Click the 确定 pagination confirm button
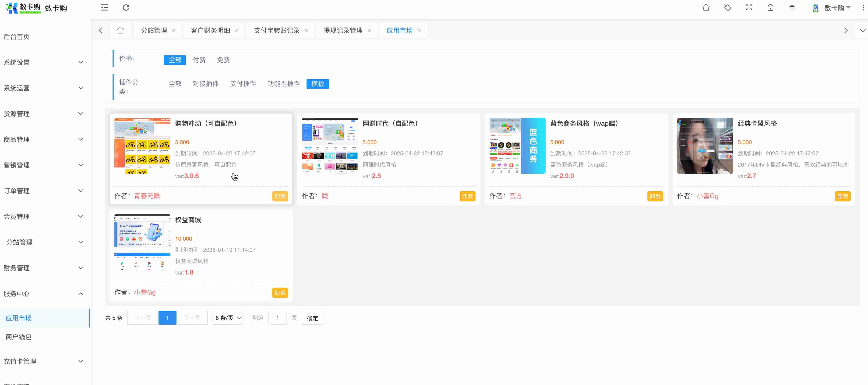This screenshot has height=385, width=868. pos(312,318)
